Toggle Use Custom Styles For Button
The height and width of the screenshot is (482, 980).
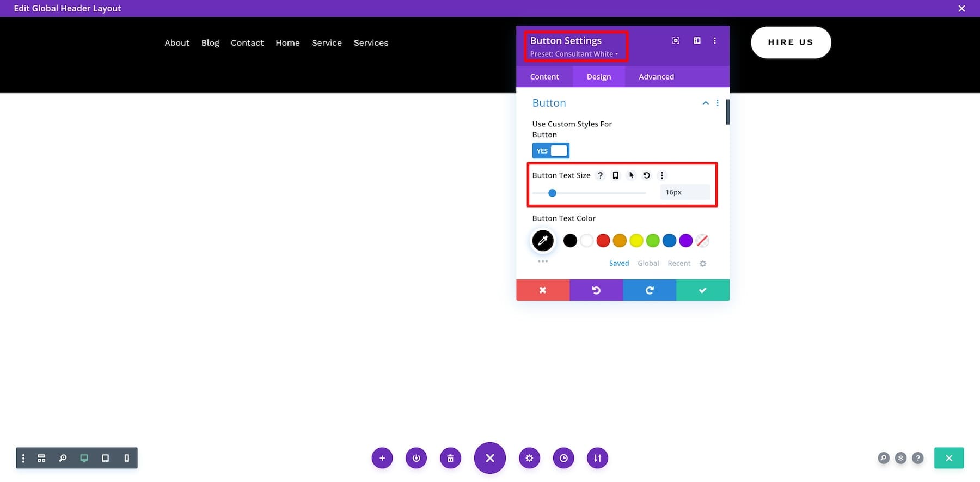[550, 151]
